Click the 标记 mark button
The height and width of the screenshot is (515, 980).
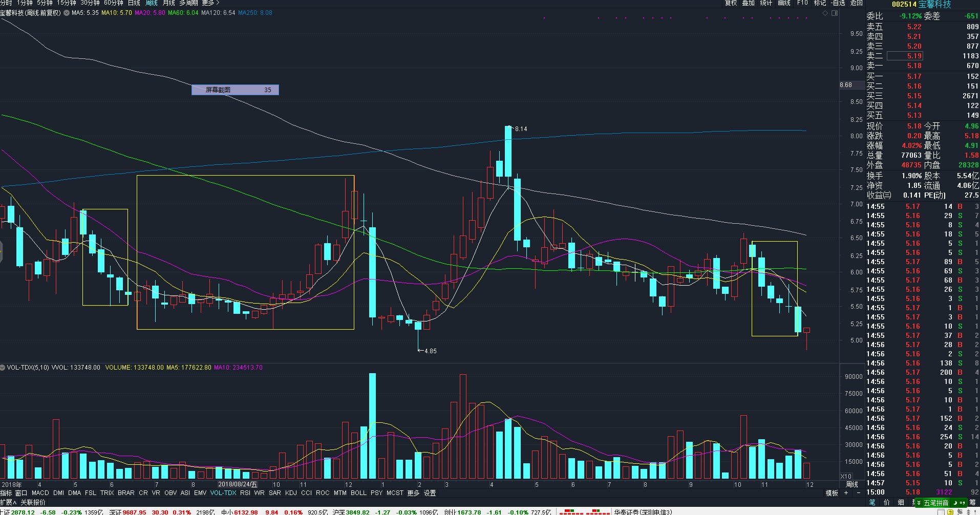coord(820,3)
